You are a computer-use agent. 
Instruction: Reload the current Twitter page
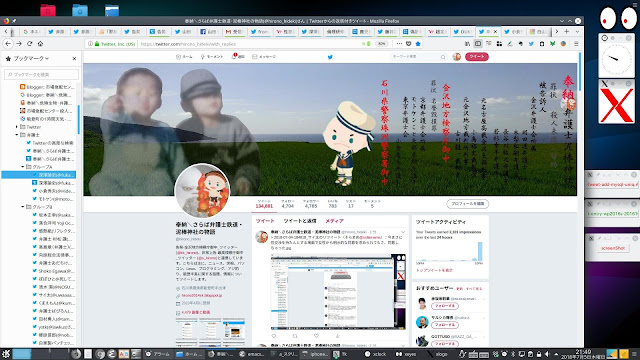click(x=29, y=44)
